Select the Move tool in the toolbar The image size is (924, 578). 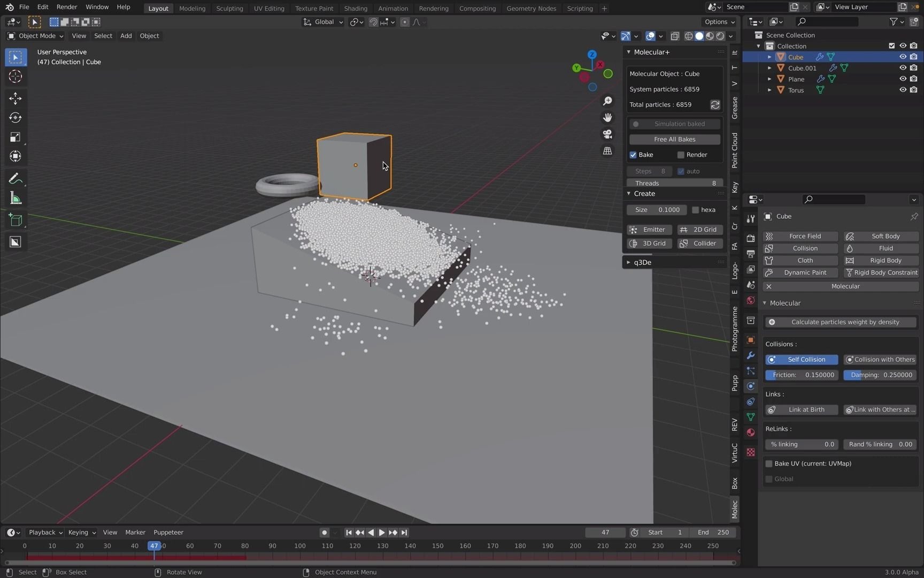(15, 98)
